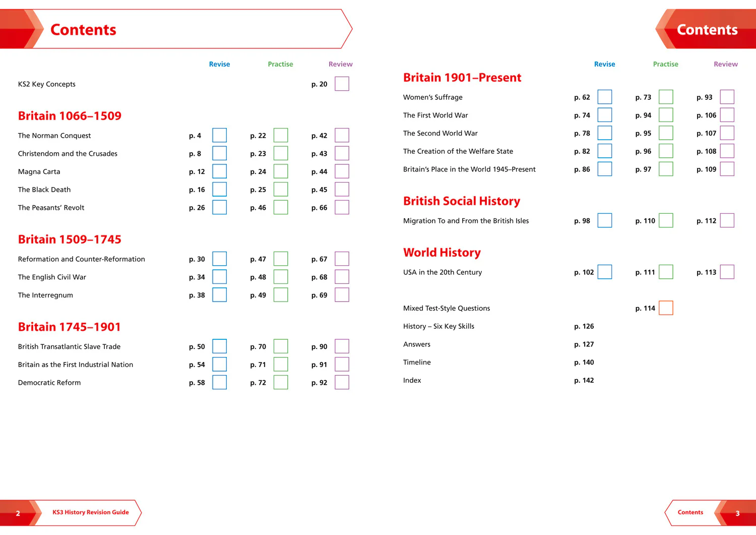Tick Revise box for Creation of the Welfare State

[x=605, y=151]
